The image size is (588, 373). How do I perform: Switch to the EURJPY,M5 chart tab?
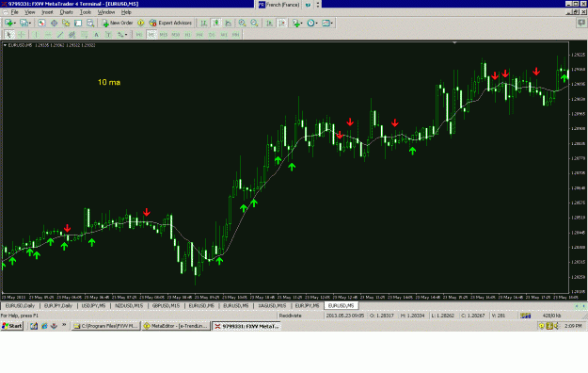[307, 306]
